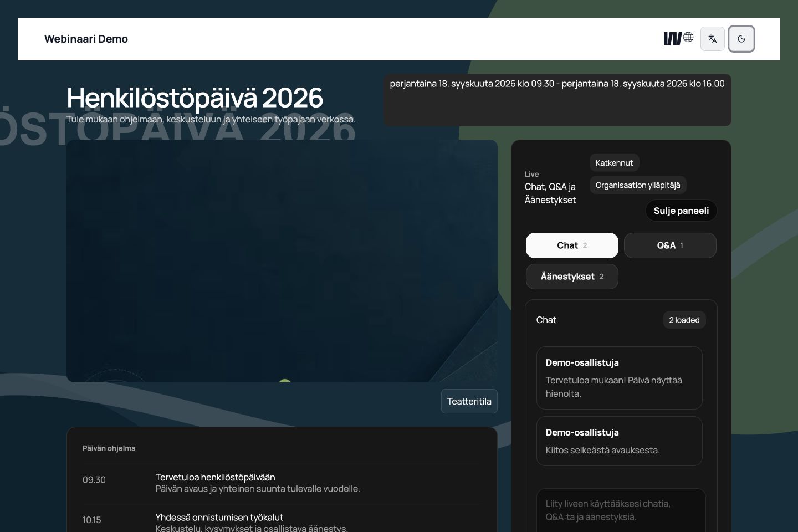Click the video player area
The height and width of the screenshot is (532, 798).
click(x=282, y=260)
